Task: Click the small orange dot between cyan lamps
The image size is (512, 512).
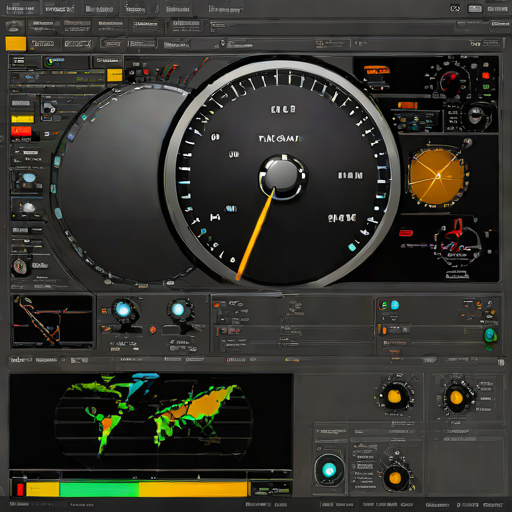Action: (x=153, y=330)
